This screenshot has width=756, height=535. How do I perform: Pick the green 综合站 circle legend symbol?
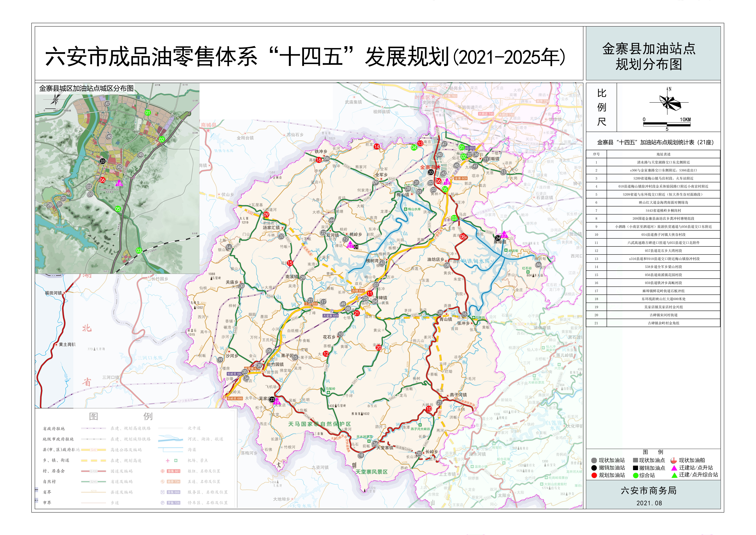(635, 475)
